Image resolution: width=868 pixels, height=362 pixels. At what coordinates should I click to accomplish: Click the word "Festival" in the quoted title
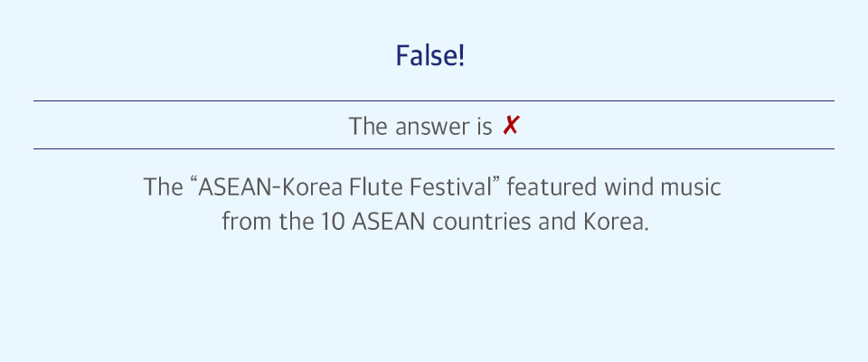coord(450,186)
